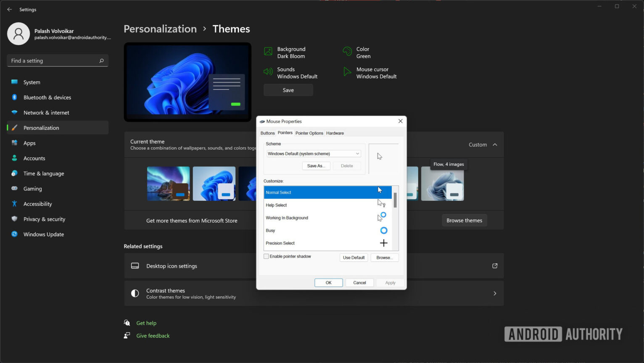This screenshot has height=363, width=644.
Task: Expand the Contrast themes section
Action: pyautogui.click(x=495, y=293)
